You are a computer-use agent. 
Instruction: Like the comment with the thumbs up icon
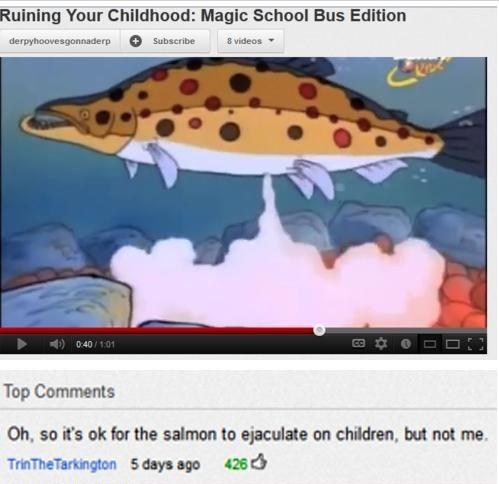pyautogui.click(x=259, y=462)
